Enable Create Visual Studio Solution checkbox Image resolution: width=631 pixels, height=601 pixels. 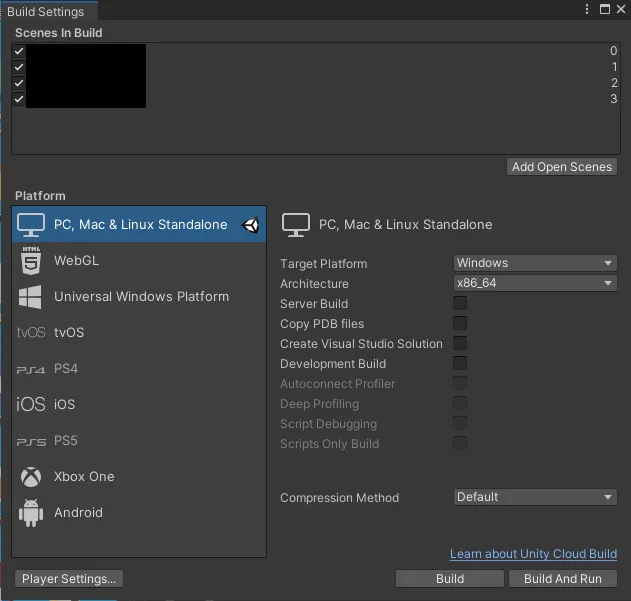460,343
